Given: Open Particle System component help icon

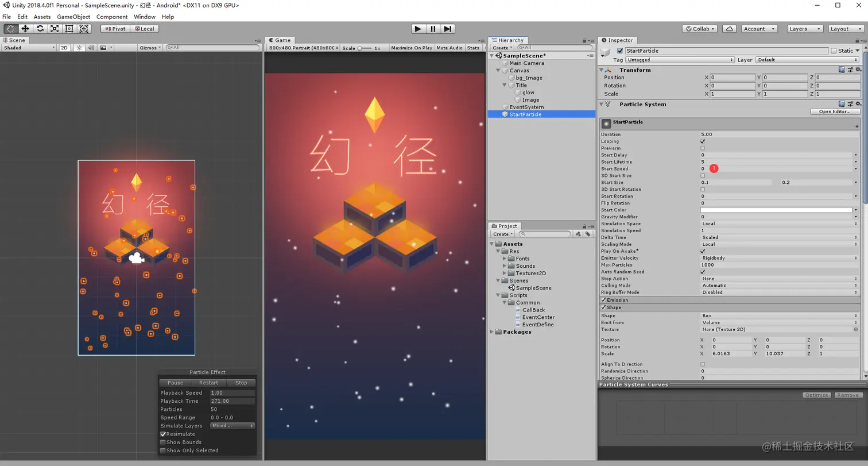Looking at the screenshot, I should point(842,104).
